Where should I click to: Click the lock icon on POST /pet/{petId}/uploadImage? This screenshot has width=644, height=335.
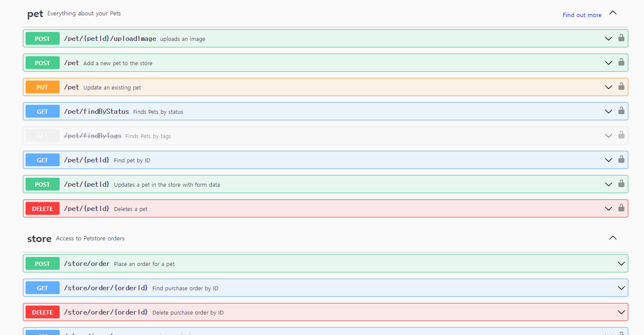621,38
